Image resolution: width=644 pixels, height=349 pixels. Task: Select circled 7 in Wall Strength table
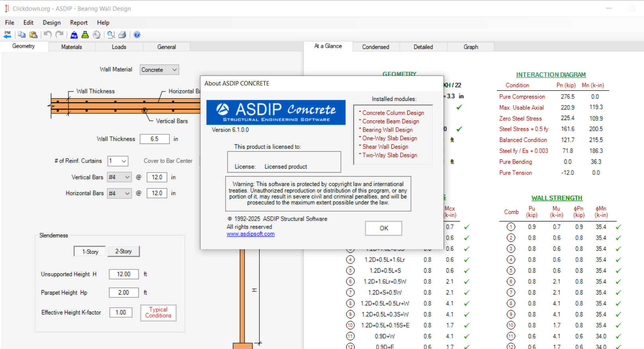click(511, 293)
